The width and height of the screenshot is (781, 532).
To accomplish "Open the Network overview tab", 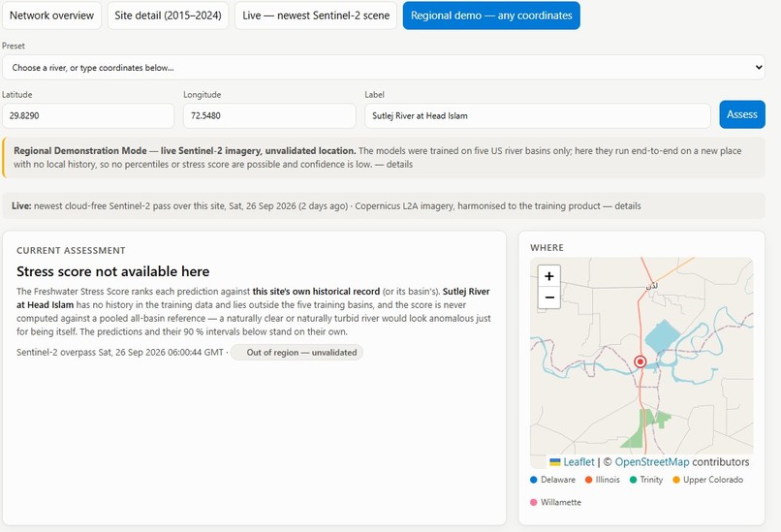I will (51, 16).
